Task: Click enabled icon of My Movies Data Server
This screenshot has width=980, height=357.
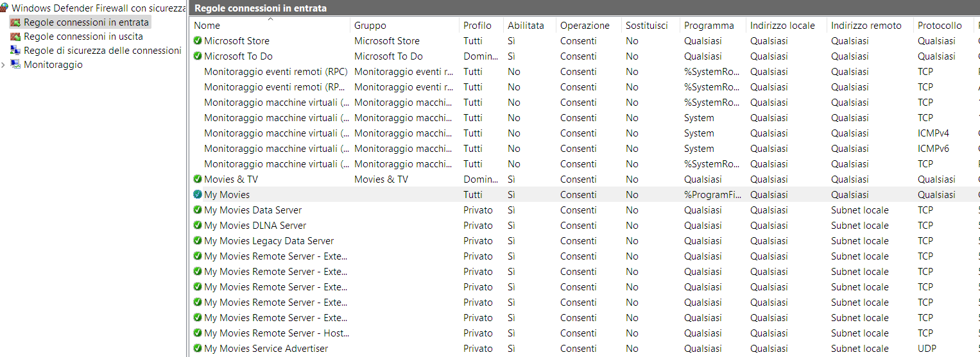Action: 198,210
